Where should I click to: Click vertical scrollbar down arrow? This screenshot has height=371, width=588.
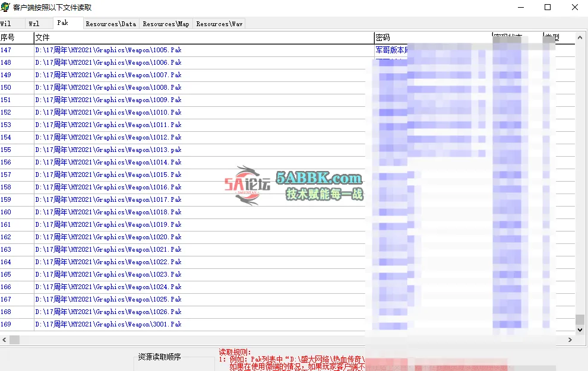pos(580,330)
